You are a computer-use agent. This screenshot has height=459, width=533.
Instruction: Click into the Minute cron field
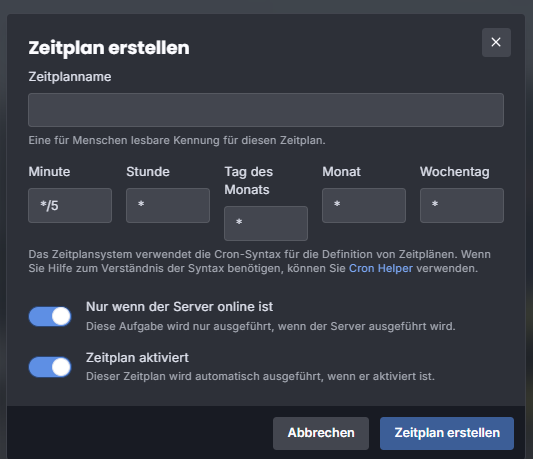(x=70, y=205)
